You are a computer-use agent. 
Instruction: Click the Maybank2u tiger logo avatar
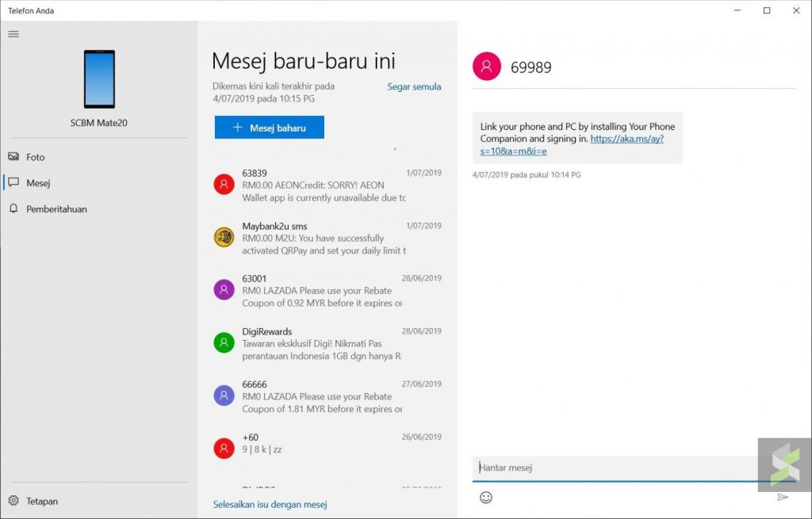[x=224, y=237]
